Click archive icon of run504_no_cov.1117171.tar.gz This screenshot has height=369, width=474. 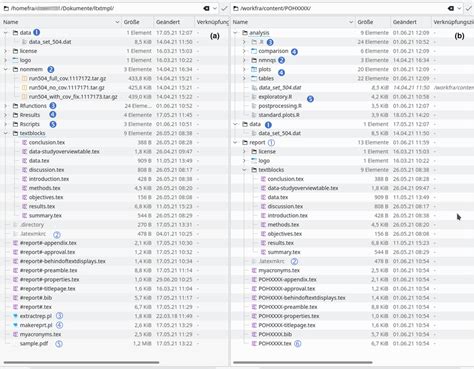tap(24, 88)
